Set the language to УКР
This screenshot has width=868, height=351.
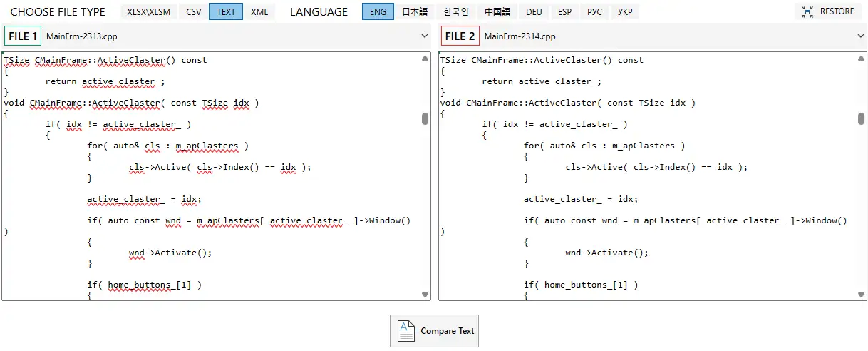point(624,11)
